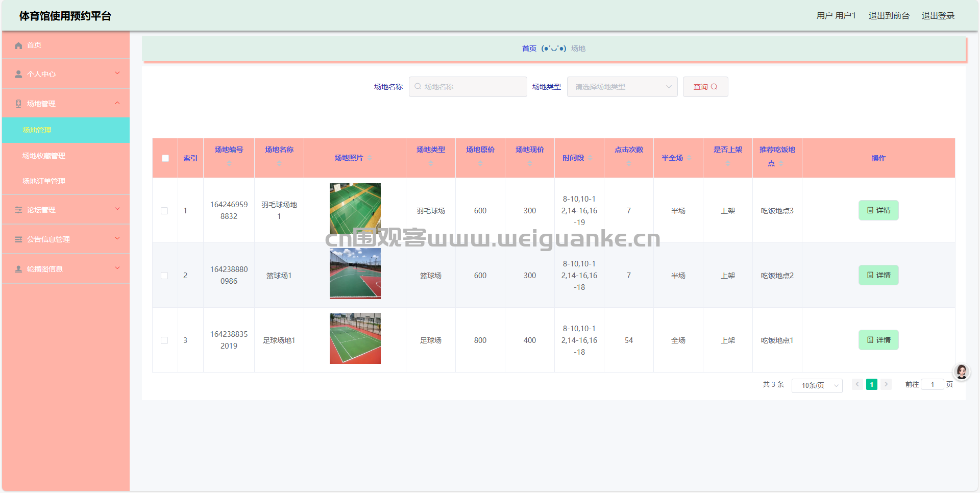Click the 吃饭地点3 cell
The width and height of the screenshot is (980, 493).
[x=777, y=211]
